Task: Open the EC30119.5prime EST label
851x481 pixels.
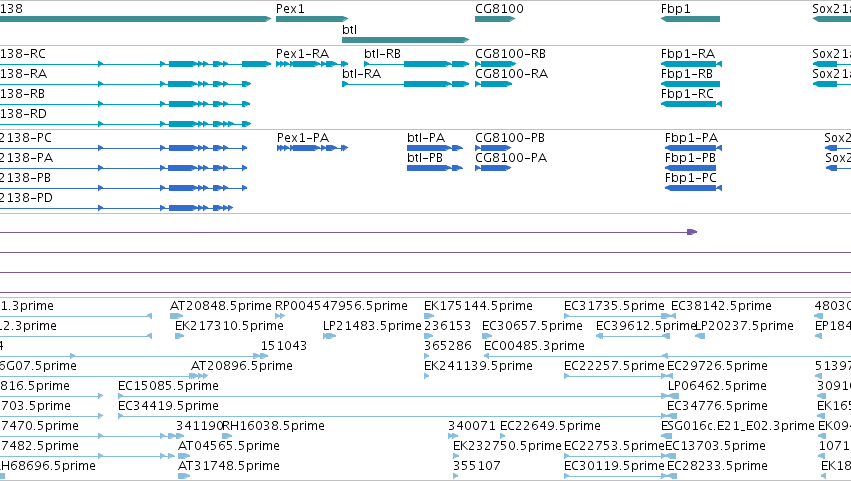Action: 614,467
